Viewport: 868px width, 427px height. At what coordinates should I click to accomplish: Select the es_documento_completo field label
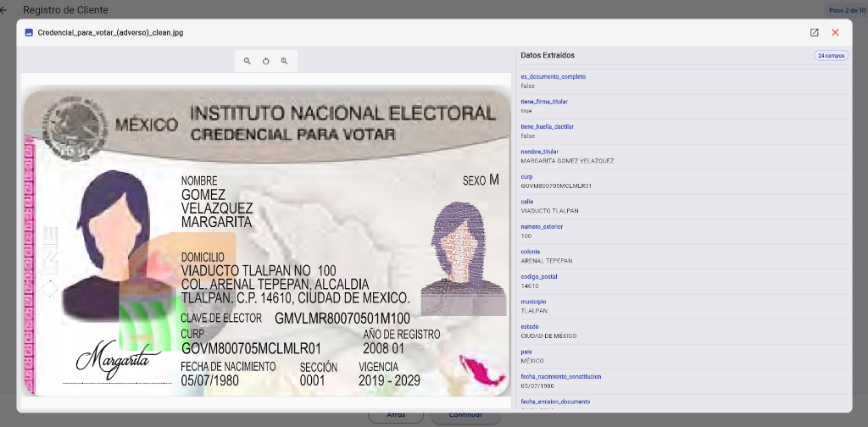[x=553, y=77]
